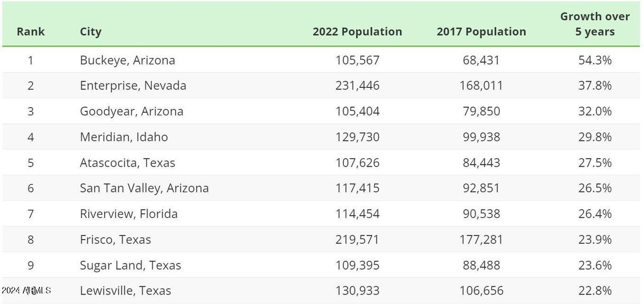Click the Growth over 5 years header
Image resolution: width=644 pixels, height=304 pixels.
point(595,24)
